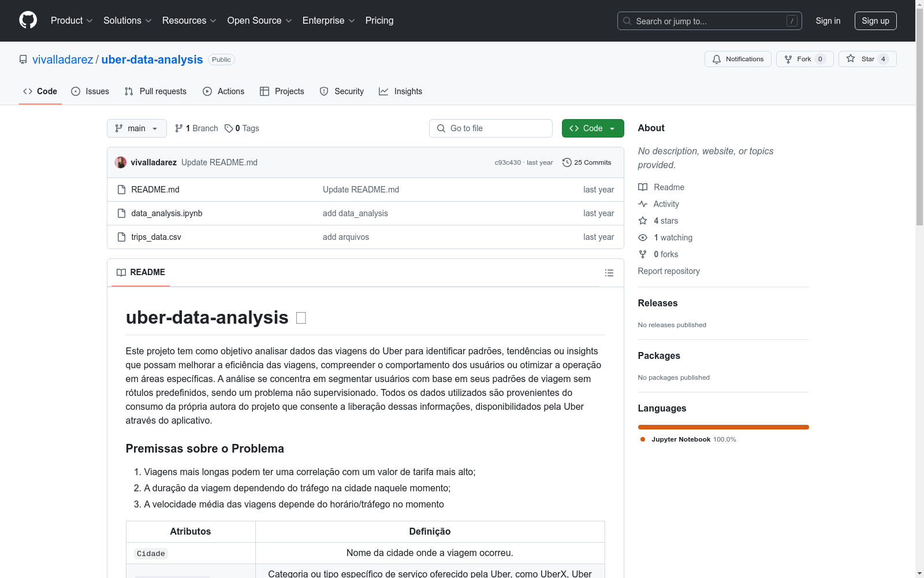
Task: Expand the Enterprise menu
Action: tap(329, 21)
